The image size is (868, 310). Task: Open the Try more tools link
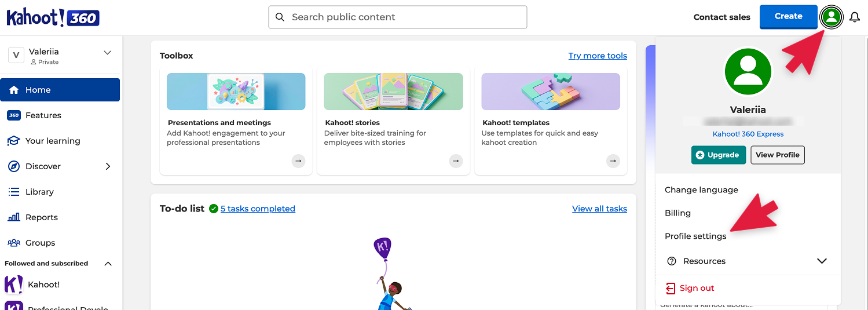point(598,56)
